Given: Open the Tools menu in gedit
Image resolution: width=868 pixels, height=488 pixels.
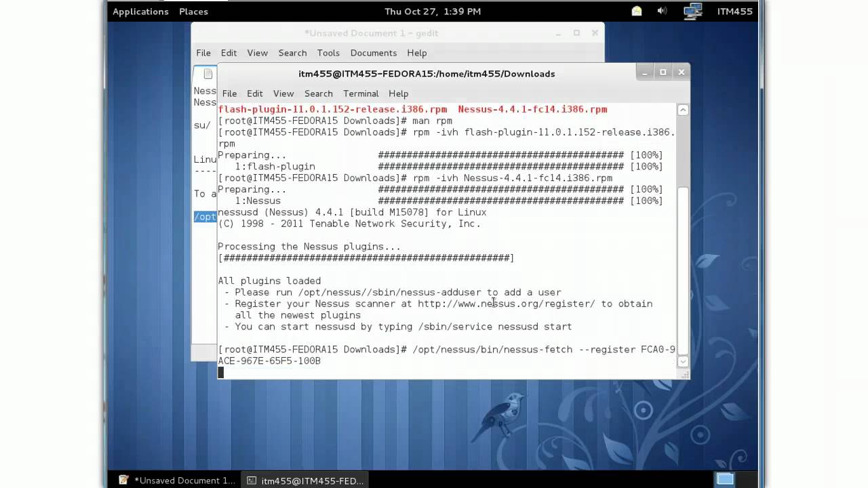Looking at the screenshot, I should 328,53.
